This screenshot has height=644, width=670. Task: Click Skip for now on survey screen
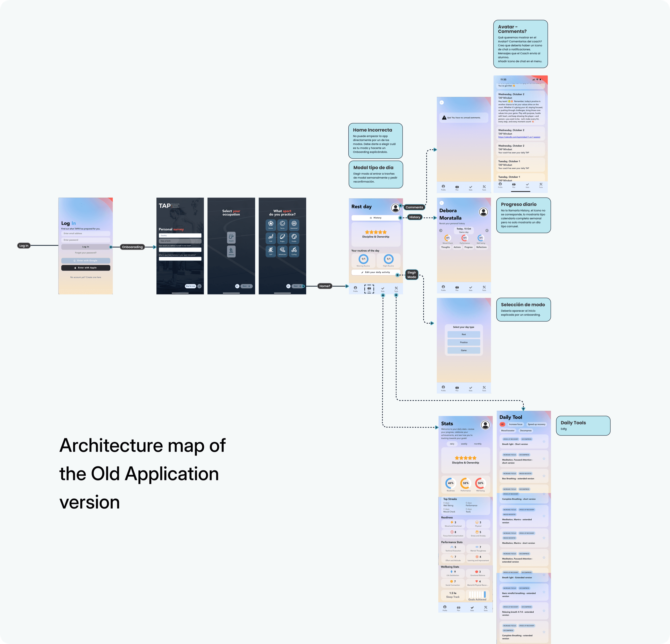point(191,286)
